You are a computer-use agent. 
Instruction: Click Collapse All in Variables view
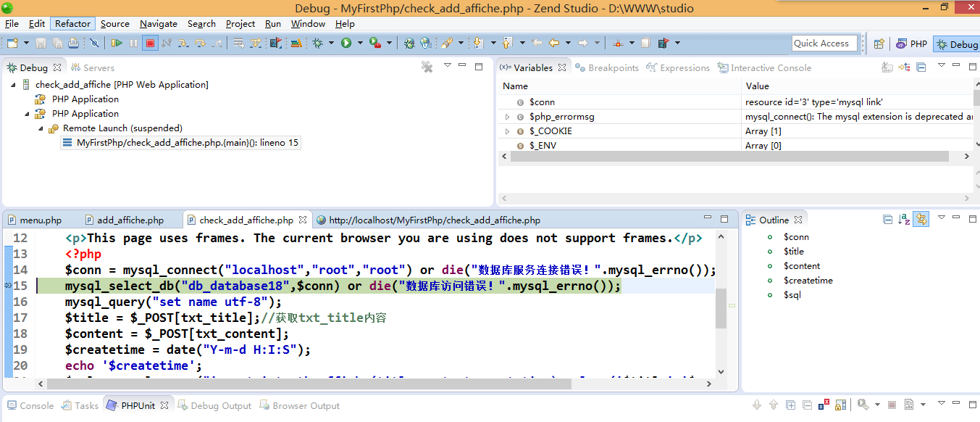pyautogui.click(x=921, y=67)
